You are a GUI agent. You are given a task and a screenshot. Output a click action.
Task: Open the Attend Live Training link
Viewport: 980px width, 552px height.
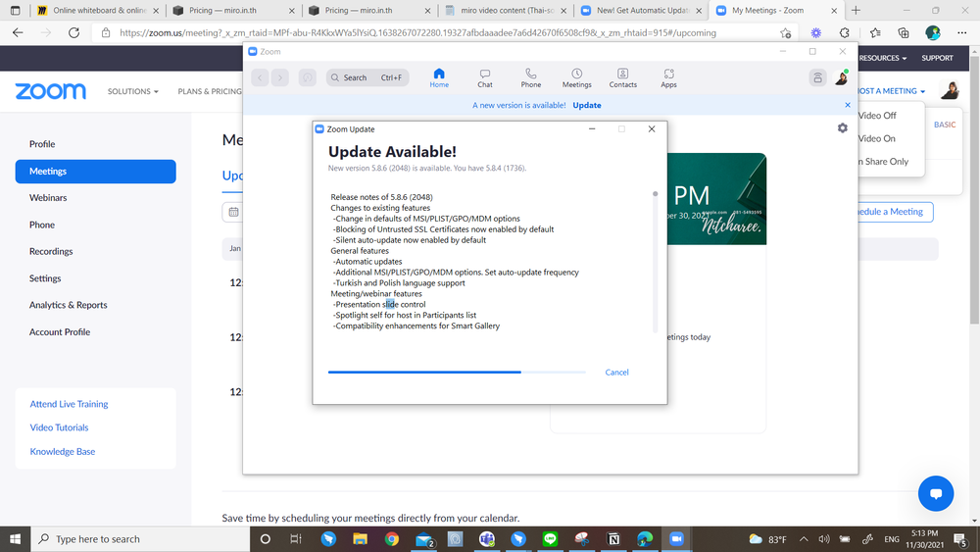coord(69,404)
